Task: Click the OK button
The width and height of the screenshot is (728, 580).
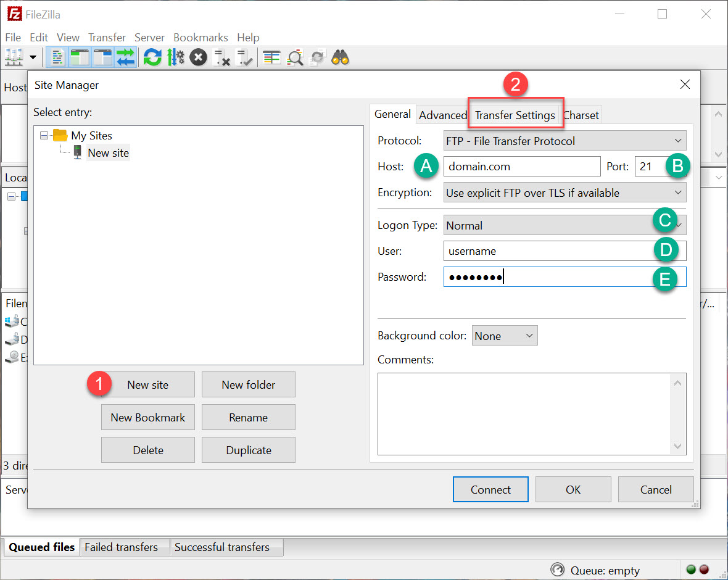Action: (x=573, y=489)
